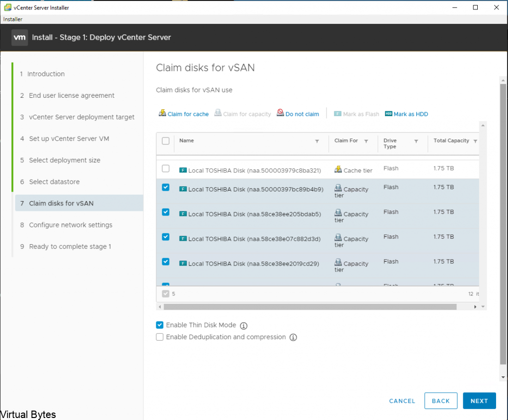Click the Claim for capacity icon
Image resolution: width=508 pixels, height=420 pixels.
[218, 113]
